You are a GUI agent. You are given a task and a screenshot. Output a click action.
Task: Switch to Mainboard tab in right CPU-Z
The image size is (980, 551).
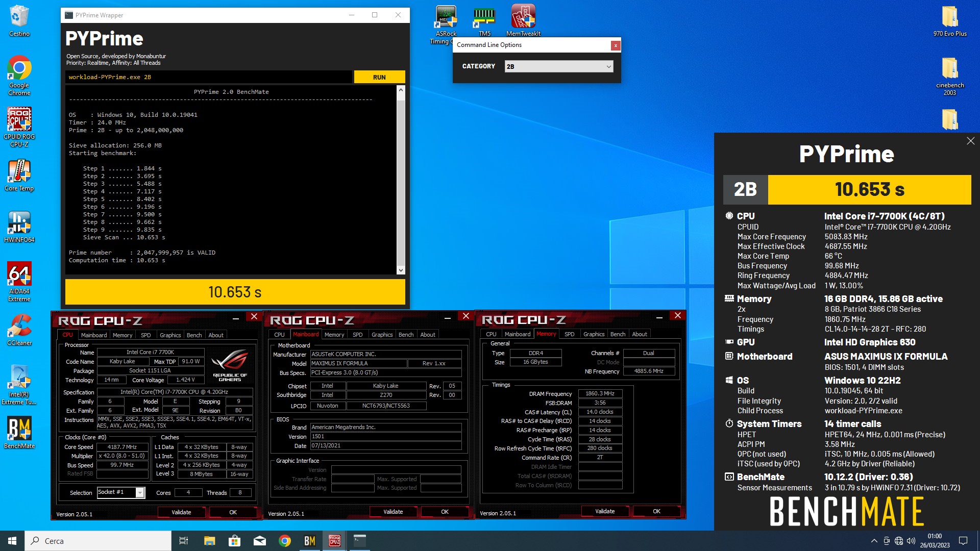click(518, 334)
